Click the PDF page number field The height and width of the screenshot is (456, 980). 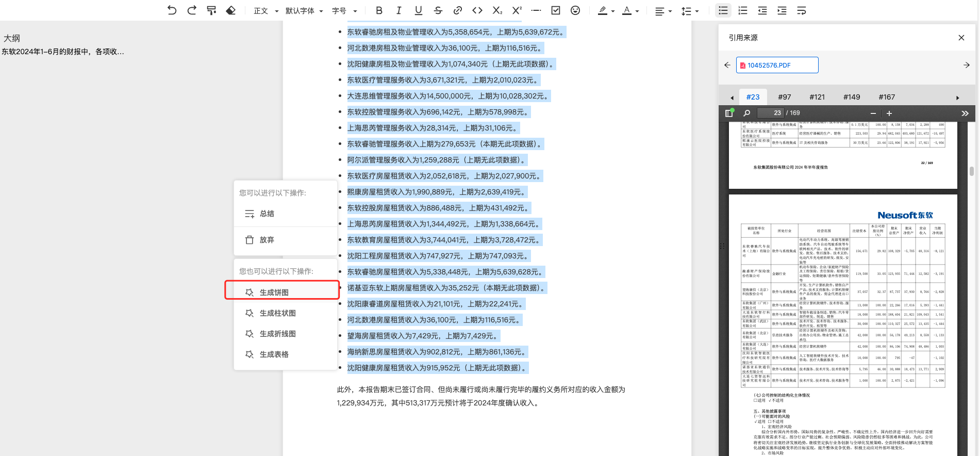pos(771,113)
